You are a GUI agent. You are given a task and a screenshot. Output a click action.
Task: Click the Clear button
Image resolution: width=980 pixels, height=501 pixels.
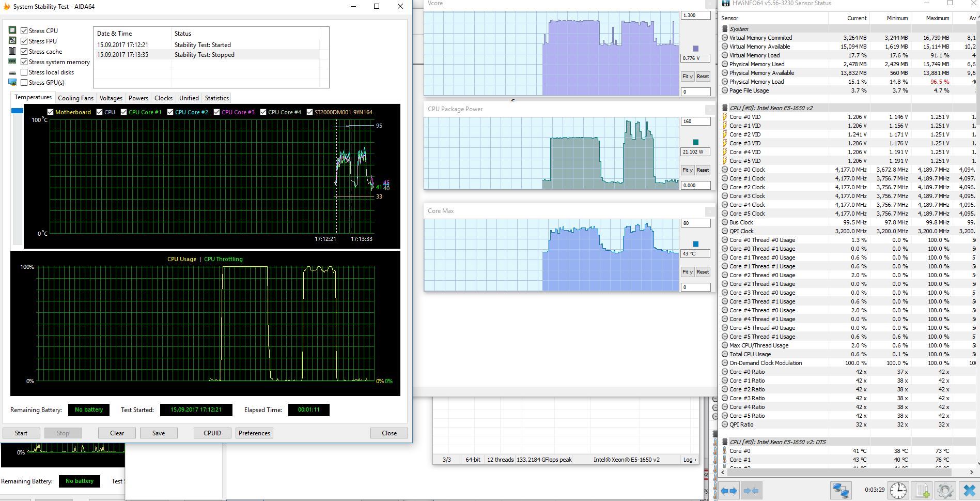pyautogui.click(x=117, y=433)
